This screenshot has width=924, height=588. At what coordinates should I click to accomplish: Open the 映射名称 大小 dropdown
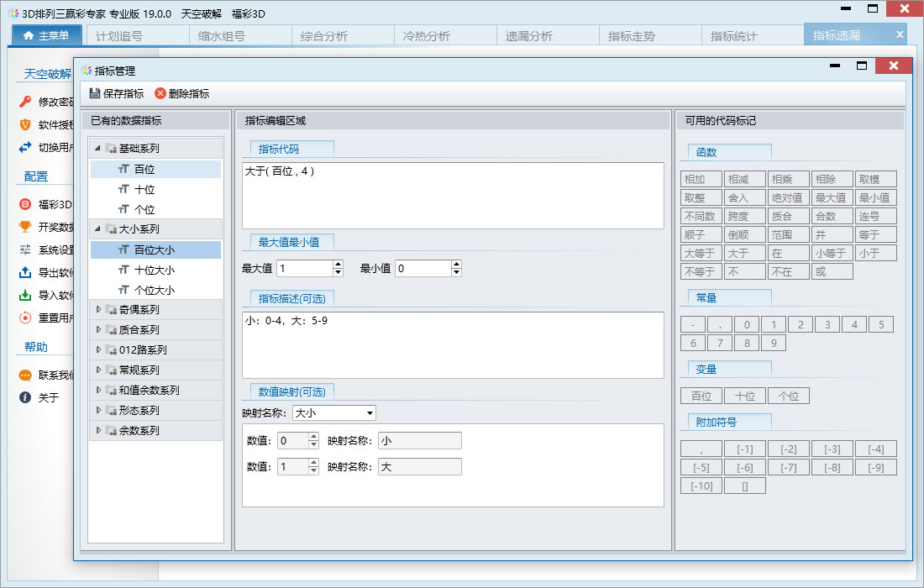pyautogui.click(x=370, y=413)
